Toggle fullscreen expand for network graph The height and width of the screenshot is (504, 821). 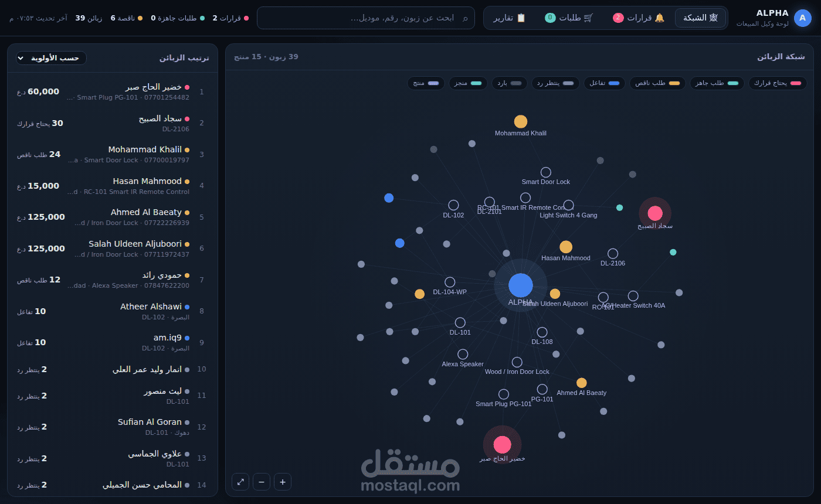click(x=240, y=482)
